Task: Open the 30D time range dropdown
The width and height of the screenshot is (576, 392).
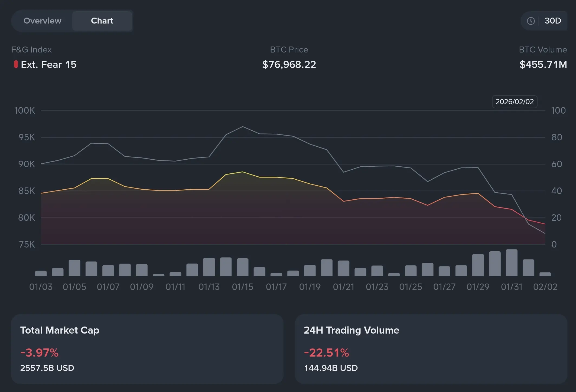Action: click(x=552, y=21)
